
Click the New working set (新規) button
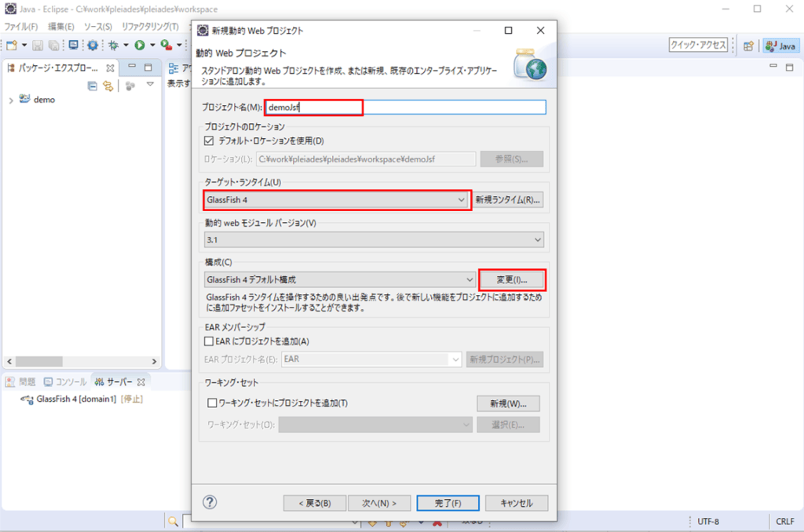pos(508,404)
